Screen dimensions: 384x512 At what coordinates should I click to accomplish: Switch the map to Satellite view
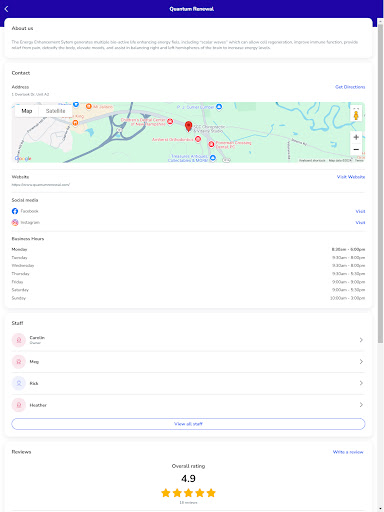55,111
